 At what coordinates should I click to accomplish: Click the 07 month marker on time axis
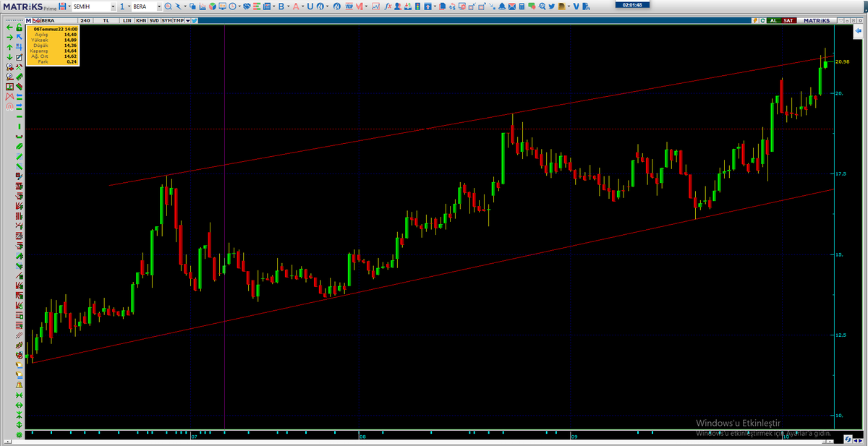(x=193, y=437)
